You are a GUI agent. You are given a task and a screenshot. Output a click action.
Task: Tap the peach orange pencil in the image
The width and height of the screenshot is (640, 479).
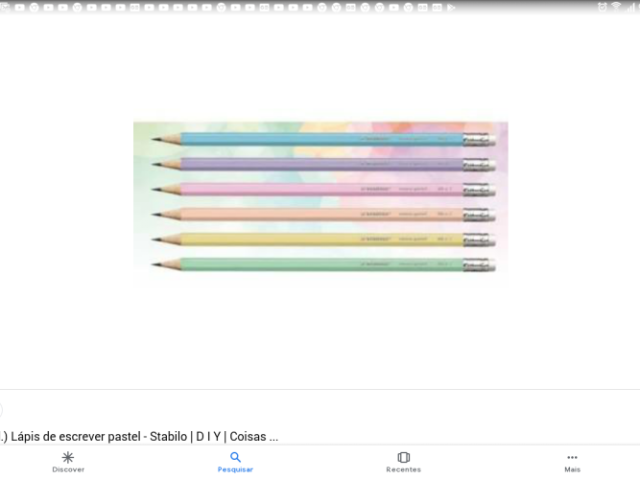tap(323, 215)
